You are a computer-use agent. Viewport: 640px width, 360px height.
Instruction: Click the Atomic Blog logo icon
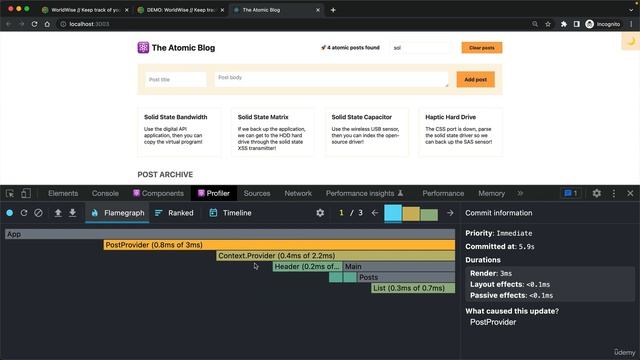[143, 47]
